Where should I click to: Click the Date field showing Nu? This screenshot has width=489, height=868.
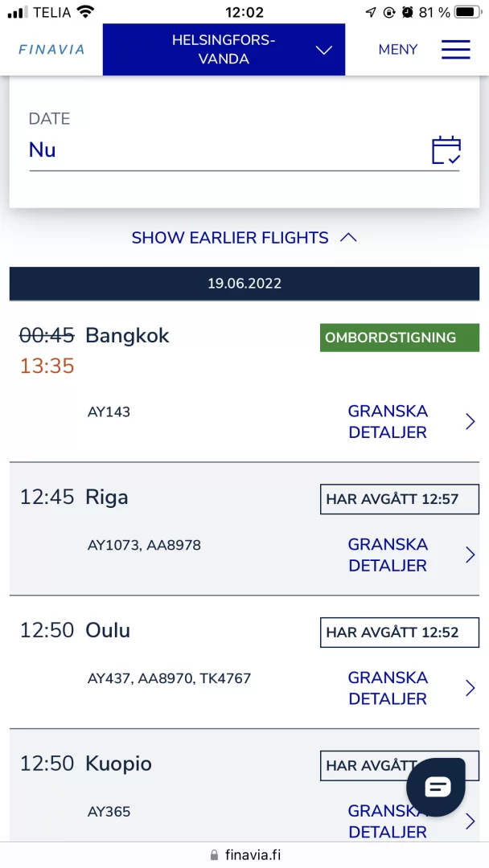point(225,150)
